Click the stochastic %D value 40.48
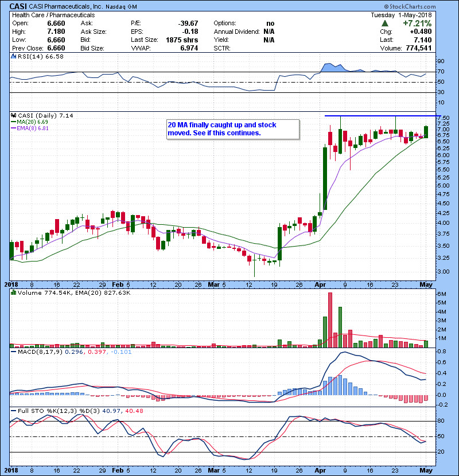 pos(134,411)
